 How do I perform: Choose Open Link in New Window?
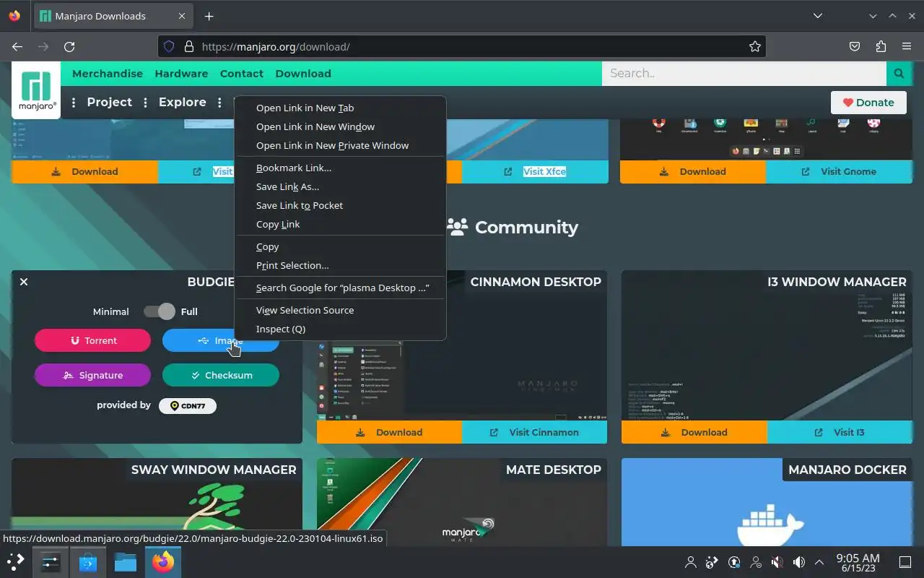pos(340,126)
